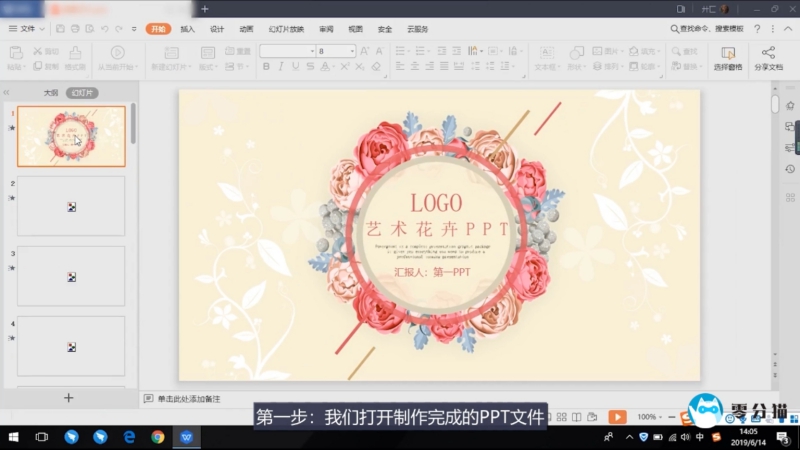The width and height of the screenshot is (800, 450).
Task: Click the orange slideshow play button in status bar
Action: (x=618, y=416)
